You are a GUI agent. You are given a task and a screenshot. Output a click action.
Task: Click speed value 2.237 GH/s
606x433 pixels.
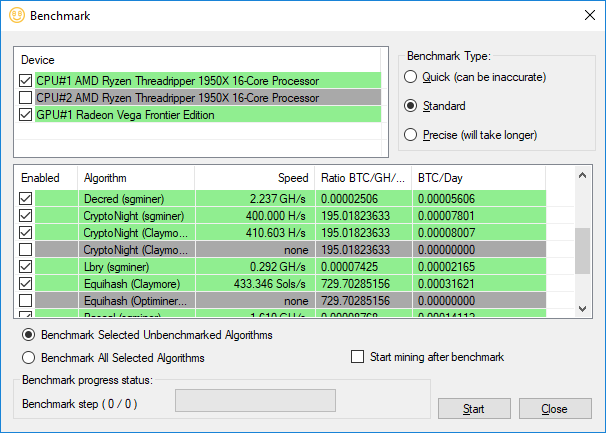click(x=277, y=199)
